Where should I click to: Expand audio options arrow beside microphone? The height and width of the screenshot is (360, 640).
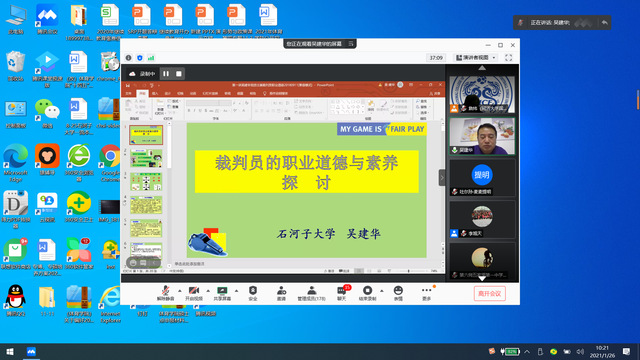tap(180, 291)
